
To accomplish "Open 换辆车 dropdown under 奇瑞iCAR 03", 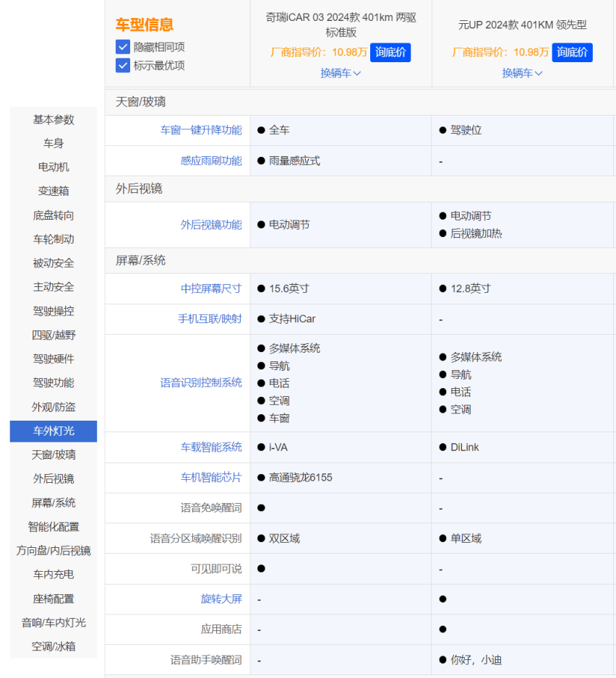I will 341,73.
